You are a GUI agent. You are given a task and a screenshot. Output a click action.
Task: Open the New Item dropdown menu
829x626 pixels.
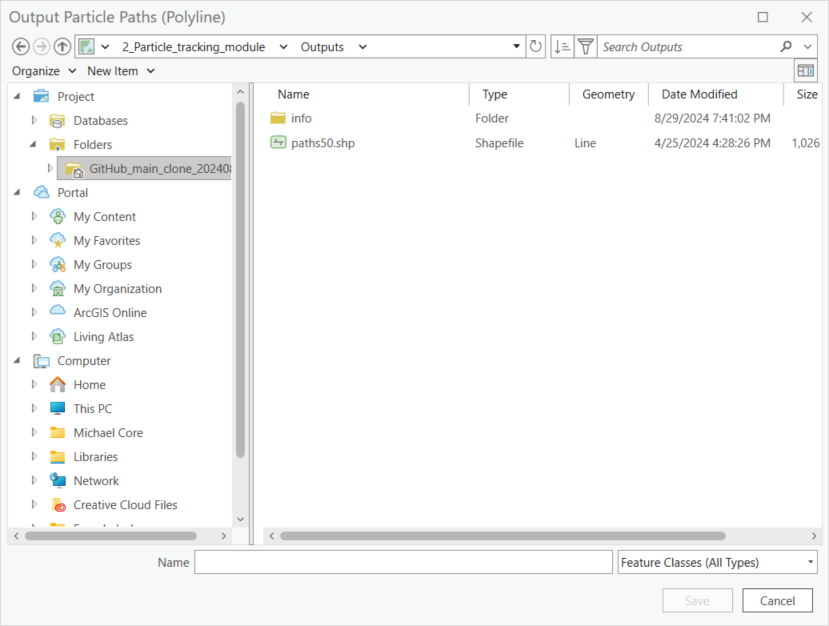pos(121,71)
